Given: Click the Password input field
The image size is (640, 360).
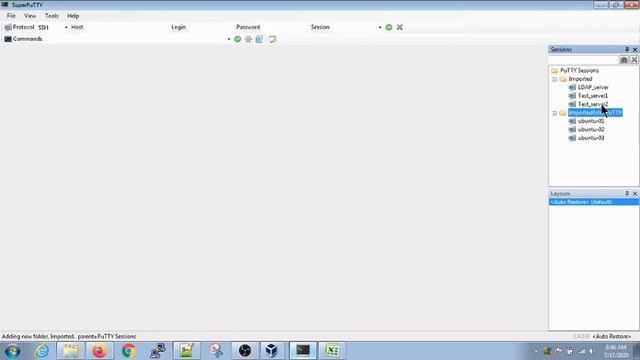Looking at the screenshot, I should point(284,27).
